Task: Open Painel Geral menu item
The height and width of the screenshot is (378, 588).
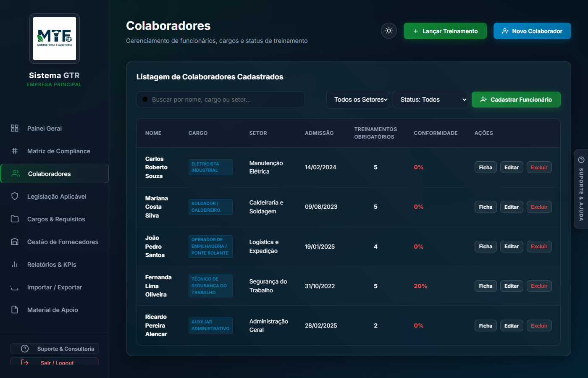Action: point(55,128)
